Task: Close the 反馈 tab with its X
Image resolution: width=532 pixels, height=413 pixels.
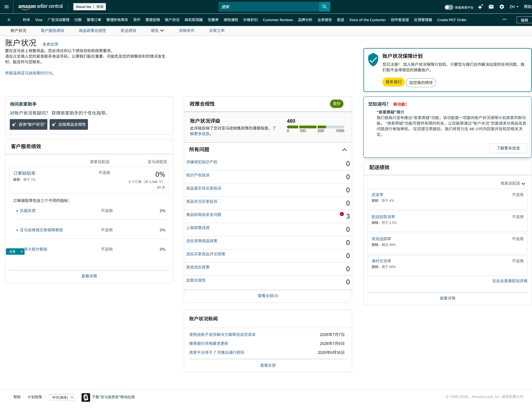Action: coord(21,252)
